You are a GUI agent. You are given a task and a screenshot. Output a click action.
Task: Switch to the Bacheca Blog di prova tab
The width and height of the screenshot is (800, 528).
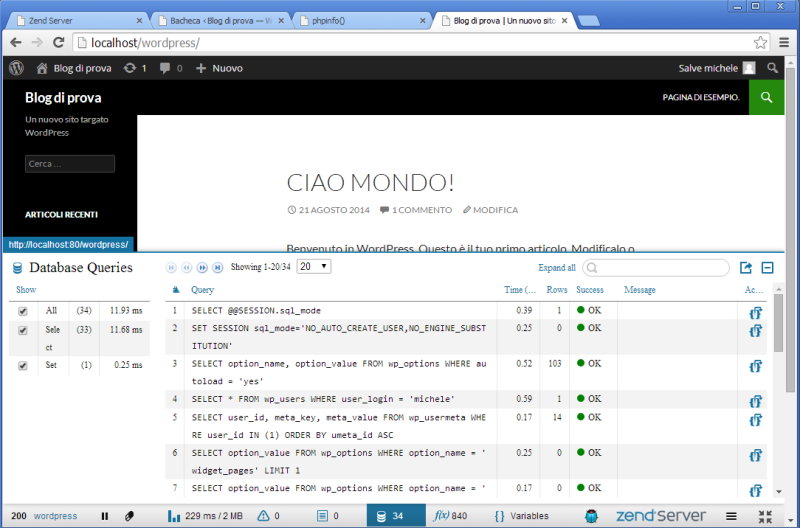click(x=220, y=21)
